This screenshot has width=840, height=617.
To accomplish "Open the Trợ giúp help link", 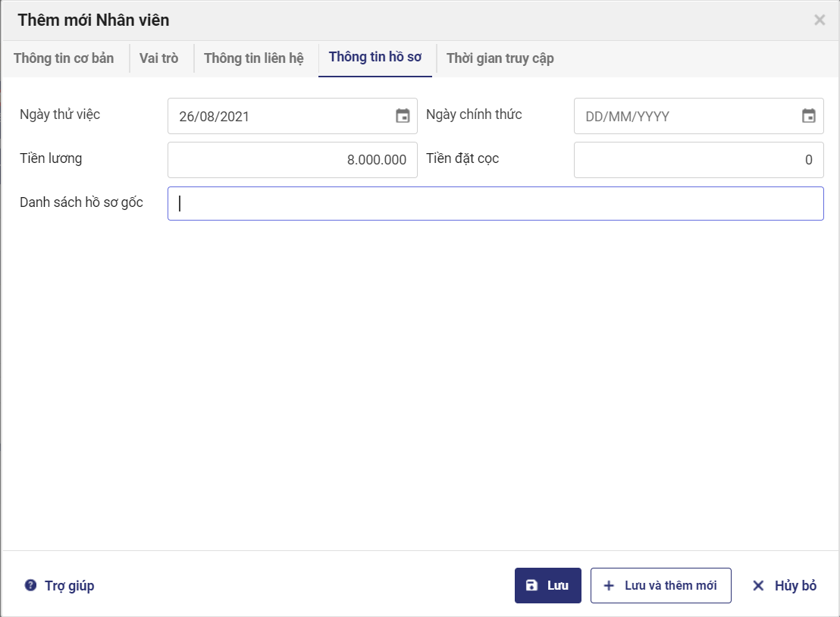I will [x=69, y=585].
